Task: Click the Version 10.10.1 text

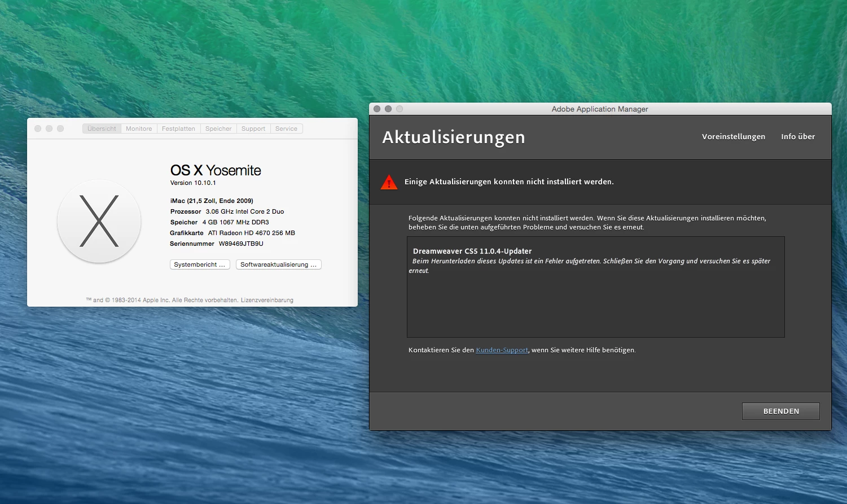Action: click(193, 183)
